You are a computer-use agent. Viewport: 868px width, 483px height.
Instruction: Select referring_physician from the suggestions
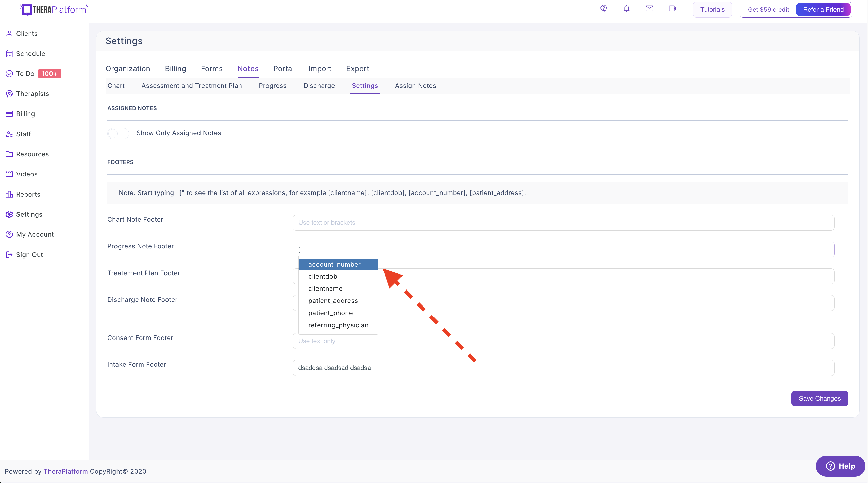tap(338, 325)
